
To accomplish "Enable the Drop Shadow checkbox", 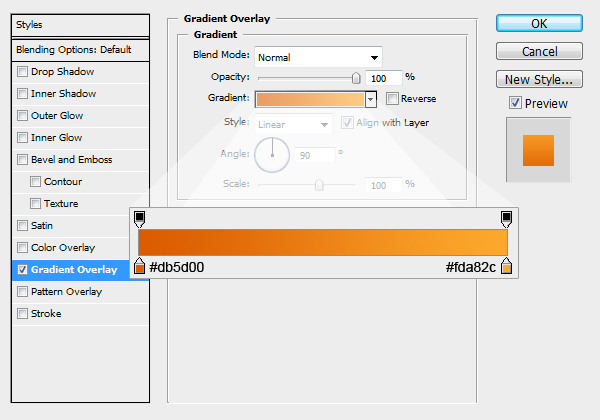I will (x=23, y=72).
